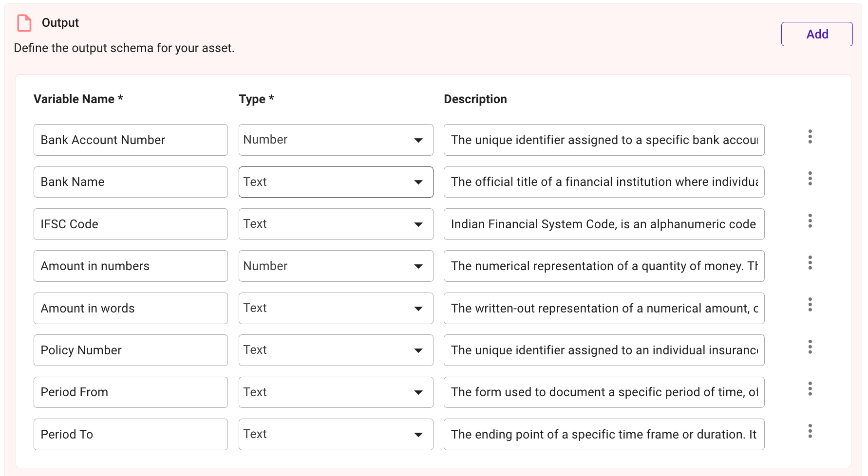Edit the Period From variable name field
Screen dimensions: 868x476
[x=131, y=392]
